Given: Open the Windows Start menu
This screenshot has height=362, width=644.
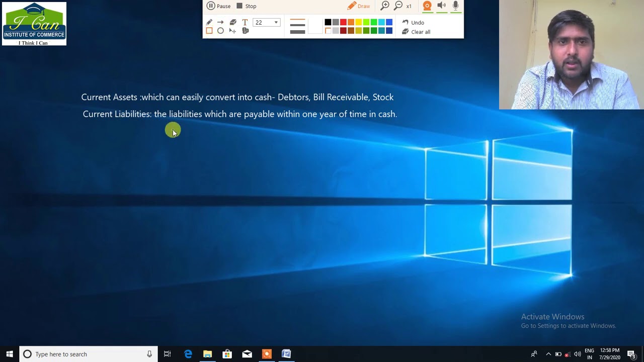Looking at the screenshot, I should [10, 354].
